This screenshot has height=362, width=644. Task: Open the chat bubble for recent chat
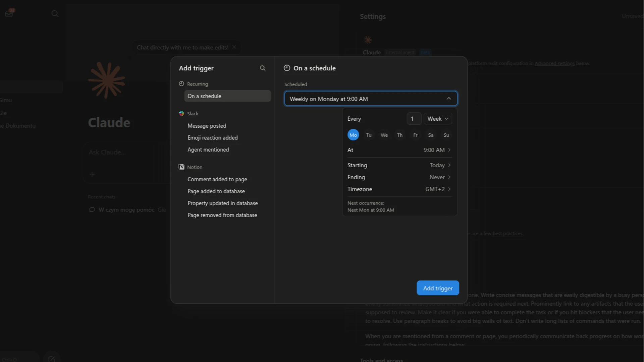92,209
